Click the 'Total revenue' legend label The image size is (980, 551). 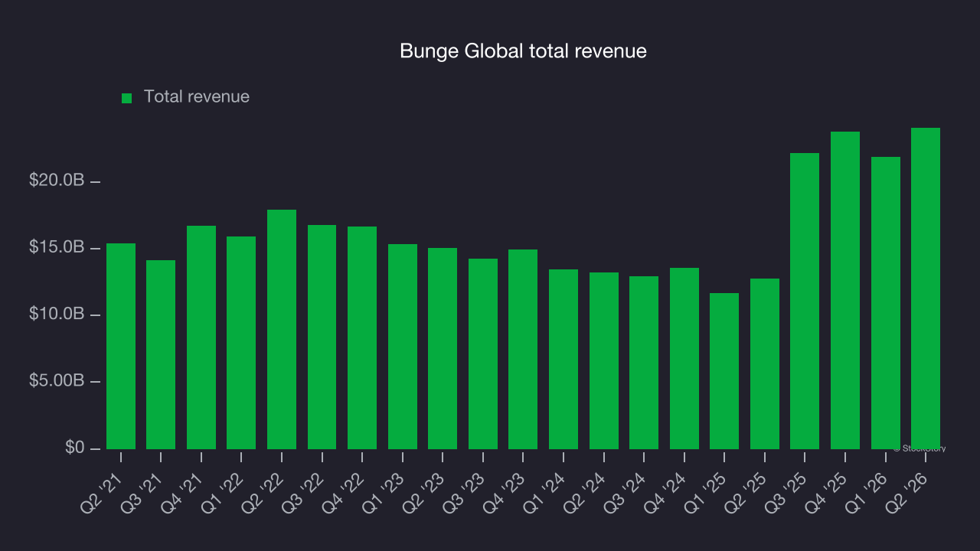click(x=197, y=97)
